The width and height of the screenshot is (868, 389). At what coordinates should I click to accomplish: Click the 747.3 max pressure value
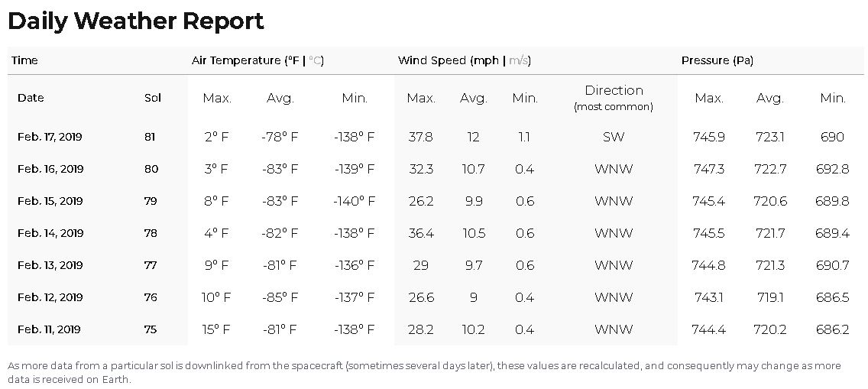709,169
